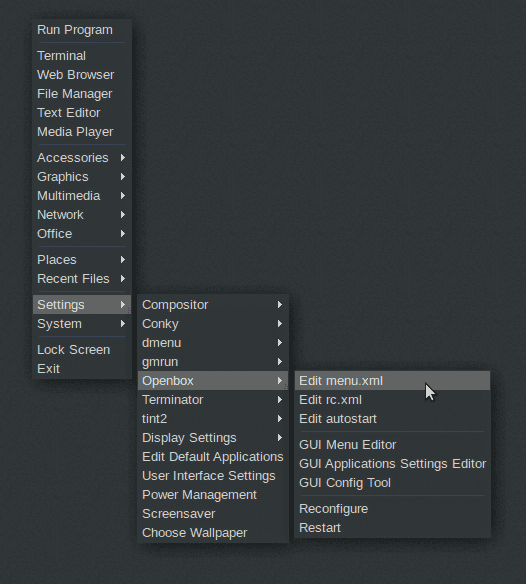This screenshot has width=526, height=584.
Task: Select the highlighted Openbox entry
Action: 213,381
